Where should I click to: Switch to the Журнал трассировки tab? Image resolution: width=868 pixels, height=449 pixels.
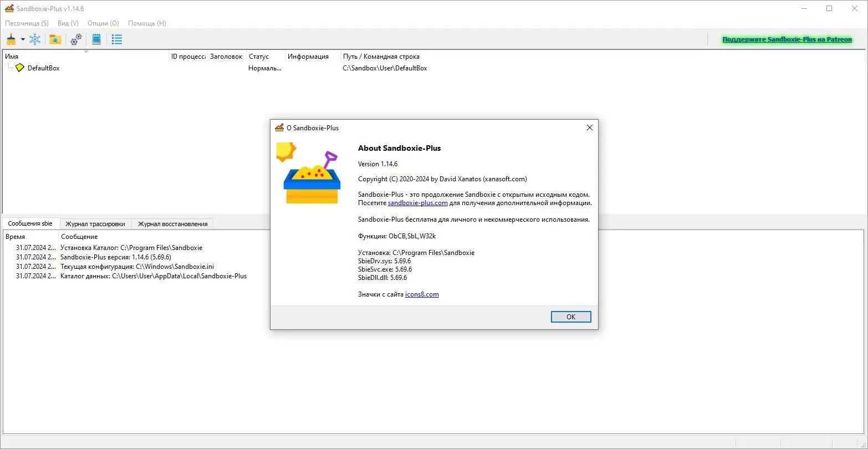pyautogui.click(x=95, y=224)
